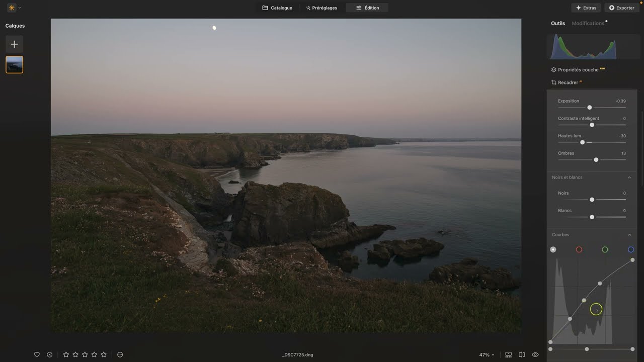Click the Exposition value -0.39
This screenshot has height=362, width=644.
click(621, 101)
